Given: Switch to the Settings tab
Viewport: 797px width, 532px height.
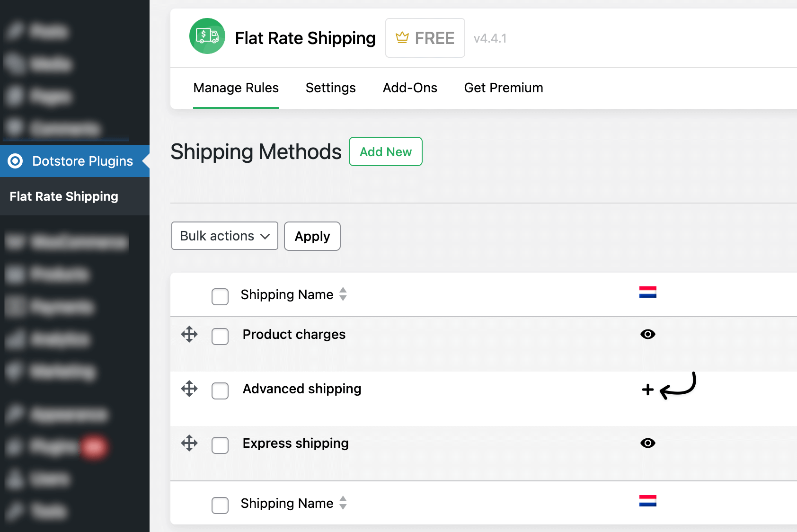Looking at the screenshot, I should pyautogui.click(x=330, y=88).
